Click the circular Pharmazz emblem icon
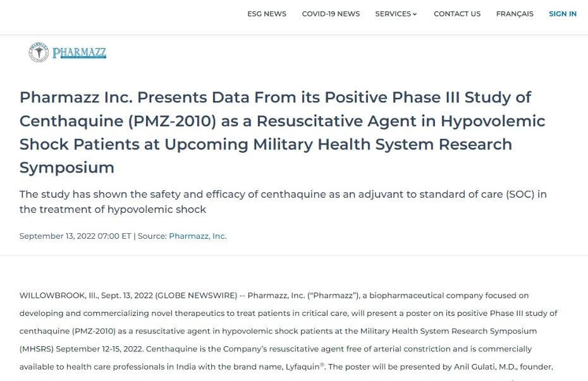 39,52
